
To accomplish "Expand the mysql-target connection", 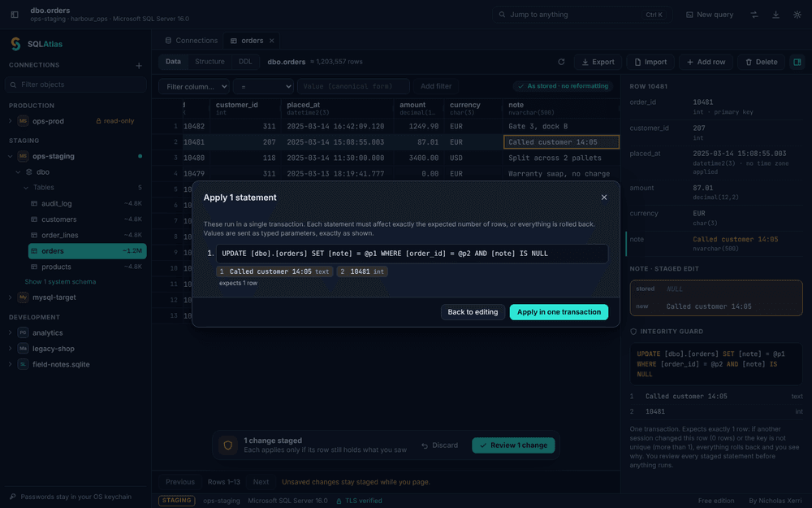I will (10, 297).
